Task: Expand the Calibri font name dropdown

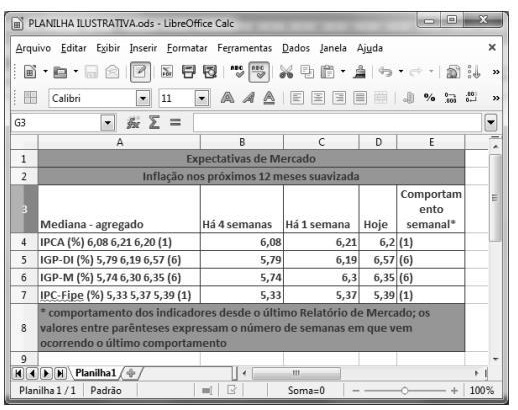Action: point(143,98)
